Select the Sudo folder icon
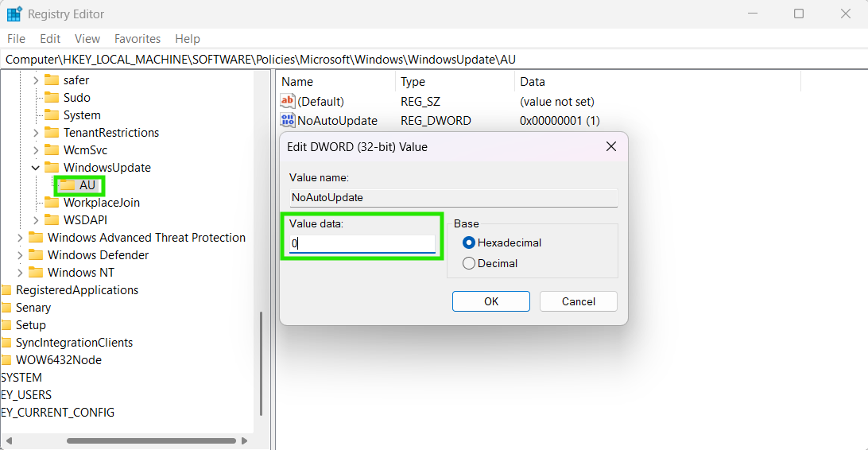 point(52,98)
